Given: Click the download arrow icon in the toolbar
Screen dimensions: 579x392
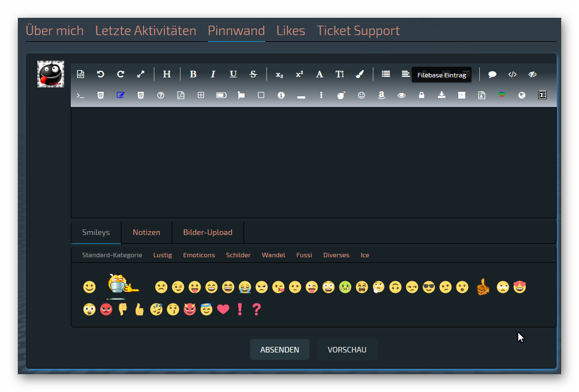Looking at the screenshot, I should (x=441, y=95).
